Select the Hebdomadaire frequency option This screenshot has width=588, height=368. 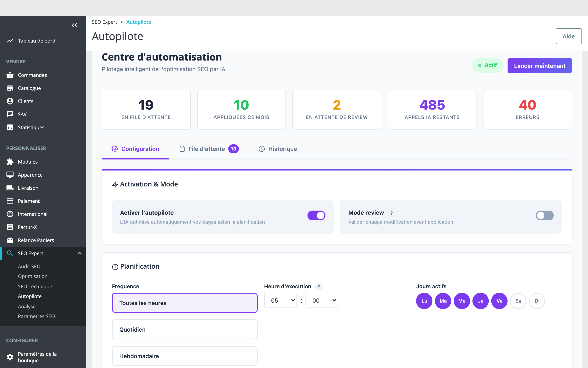[185, 356]
